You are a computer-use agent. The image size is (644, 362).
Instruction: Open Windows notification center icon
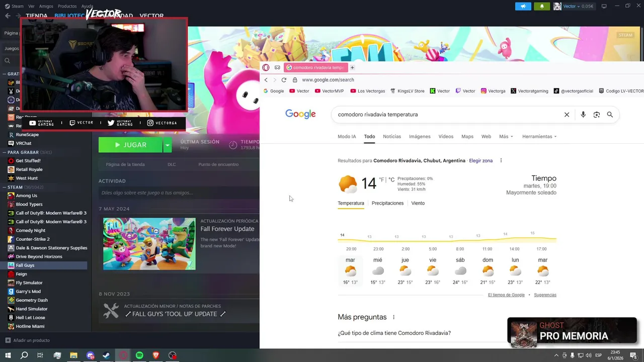[633, 355]
